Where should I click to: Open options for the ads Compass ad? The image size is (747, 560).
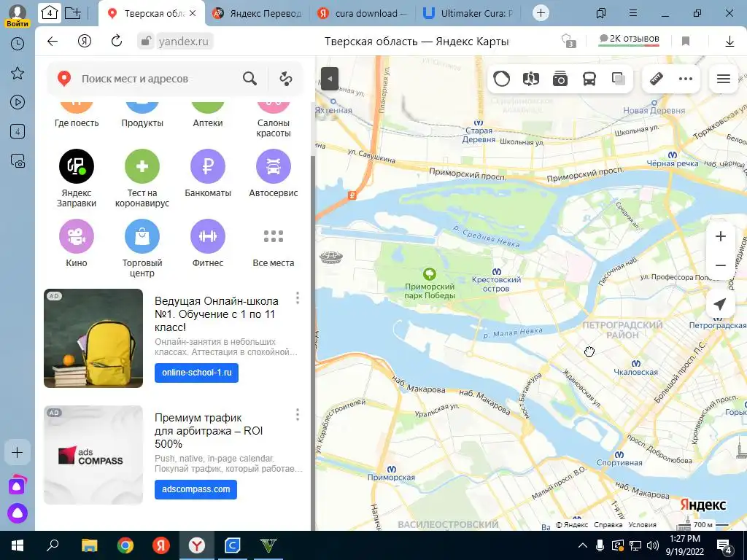tap(298, 415)
